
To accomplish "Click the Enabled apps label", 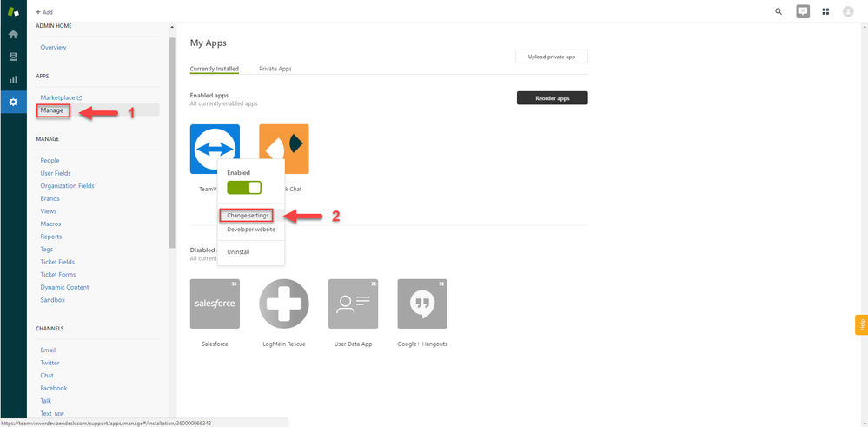I will (x=209, y=96).
